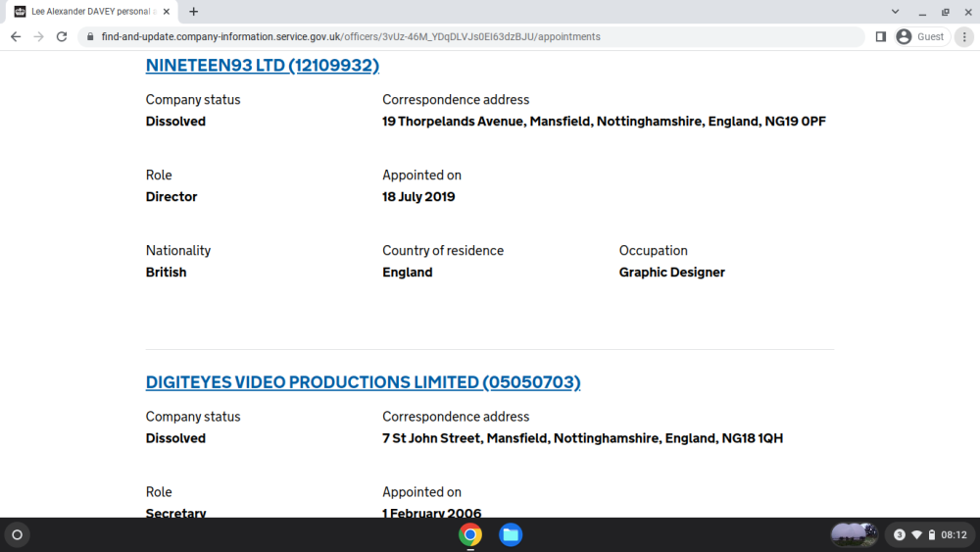
Task: Open Chrome three-dot menu
Action: 964,37
